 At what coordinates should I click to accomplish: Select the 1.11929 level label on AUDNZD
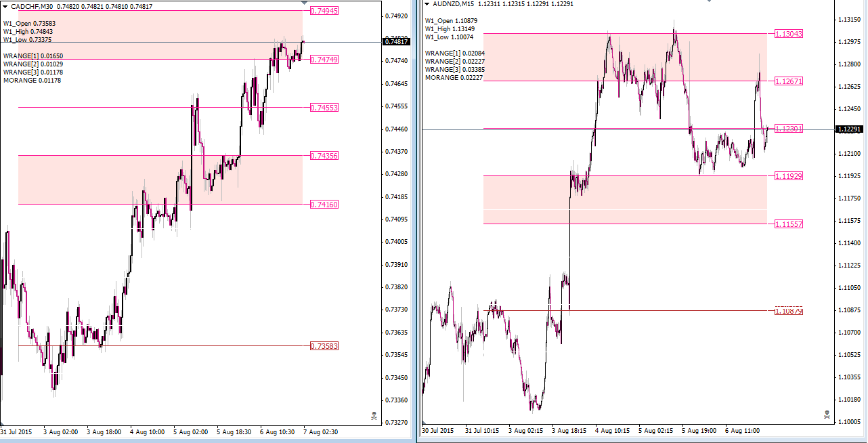[x=789, y=176]
